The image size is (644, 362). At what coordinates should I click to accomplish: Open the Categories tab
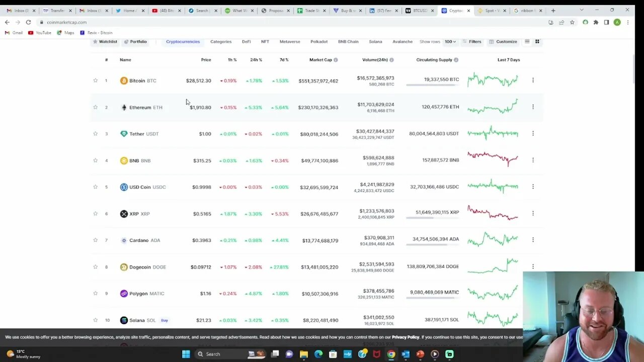[221, 42]
